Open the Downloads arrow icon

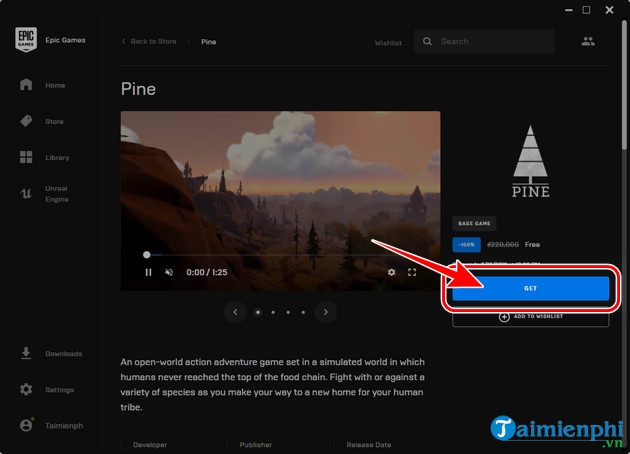[26, 353]
